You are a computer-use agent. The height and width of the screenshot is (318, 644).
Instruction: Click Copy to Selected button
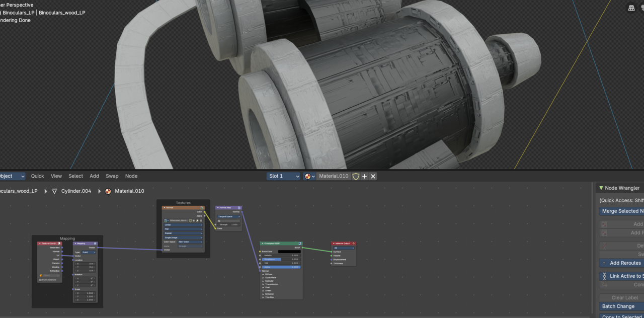(621, 316)
